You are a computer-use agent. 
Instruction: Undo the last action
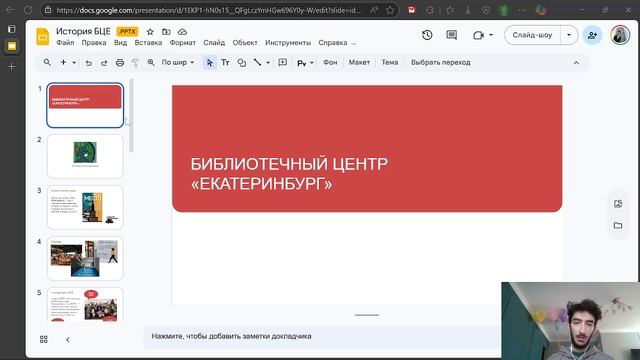89,62
